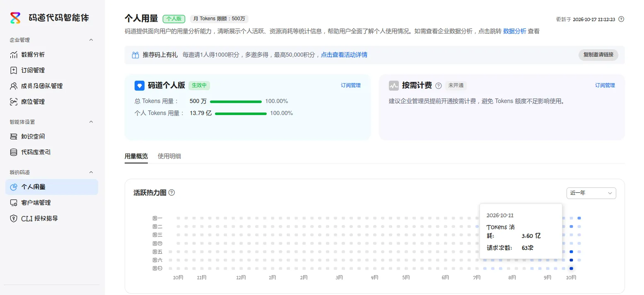This screenshot has height=295, width=644.
Task: Open the 近一年 time range dropdown
Action: click(591, 193)
